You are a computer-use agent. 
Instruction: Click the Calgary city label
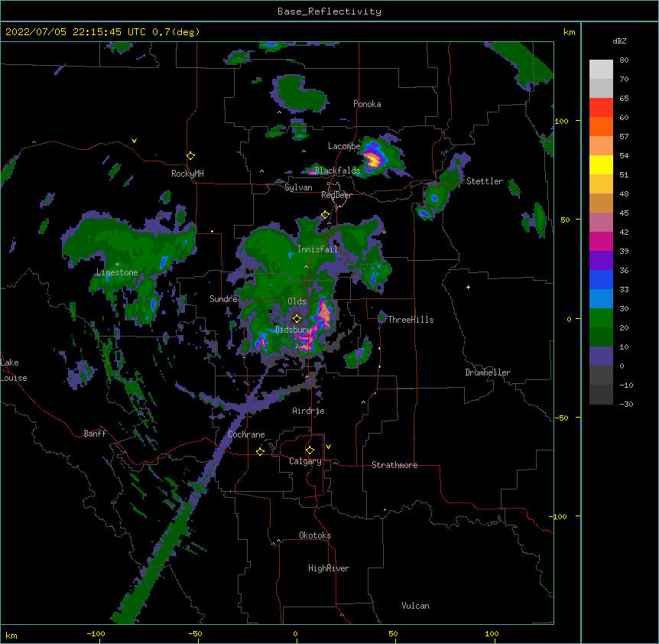[x=305, y=461]
